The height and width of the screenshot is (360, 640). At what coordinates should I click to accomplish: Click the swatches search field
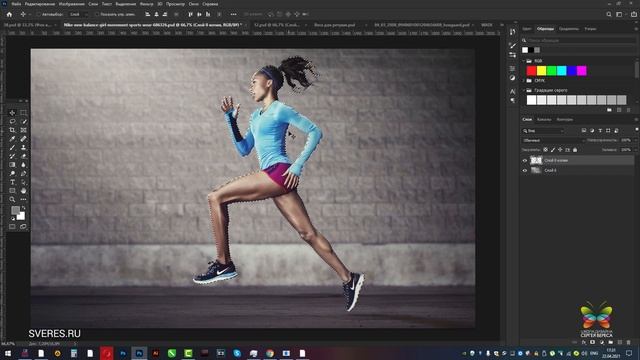(x=579, y=40)
